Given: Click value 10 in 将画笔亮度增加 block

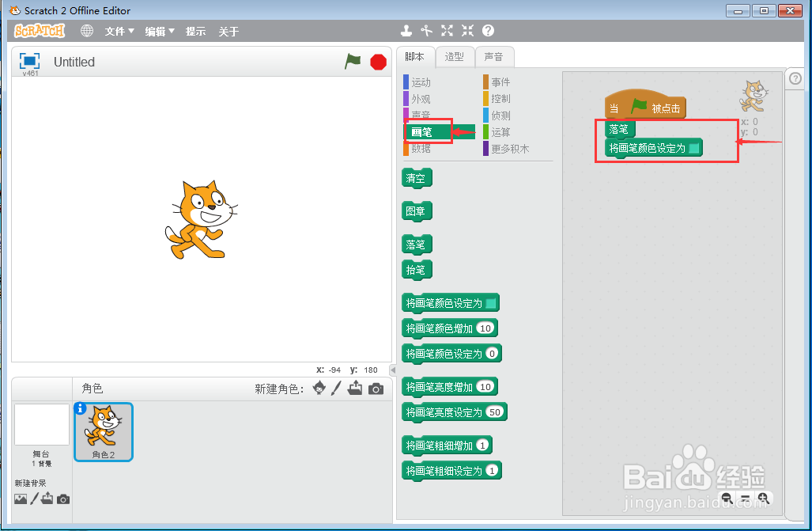Looking at the screenshot, I should pos(485,387).
